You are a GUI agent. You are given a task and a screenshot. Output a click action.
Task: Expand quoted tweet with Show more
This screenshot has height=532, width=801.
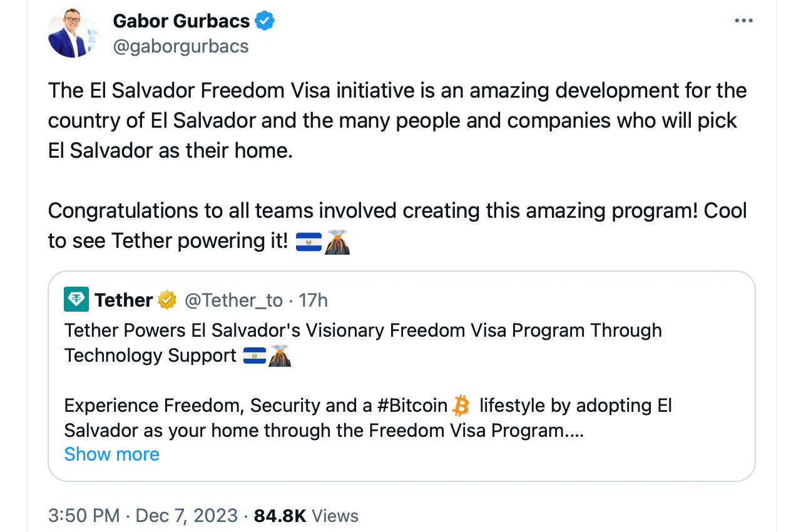(x=112, y=454)
